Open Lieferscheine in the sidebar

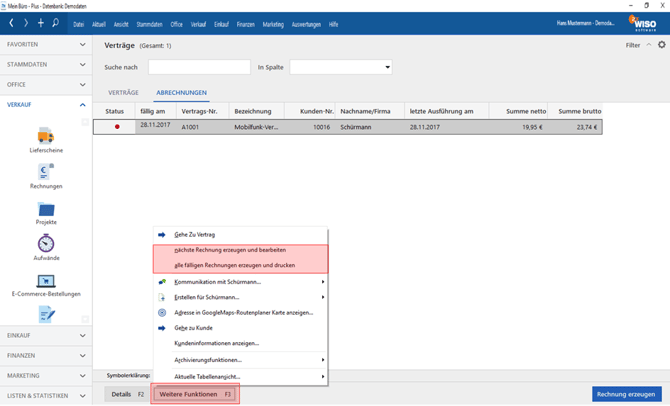point(46,137)
